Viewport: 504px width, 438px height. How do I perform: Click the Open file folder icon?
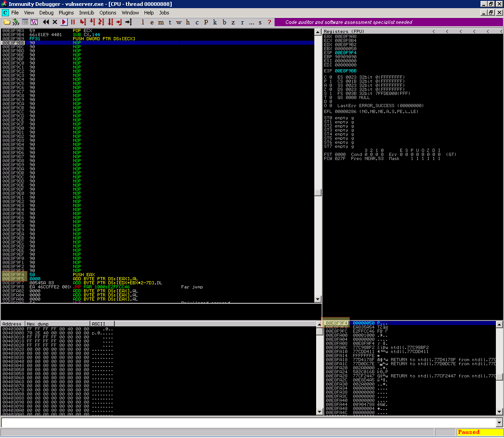click(7, 22)
